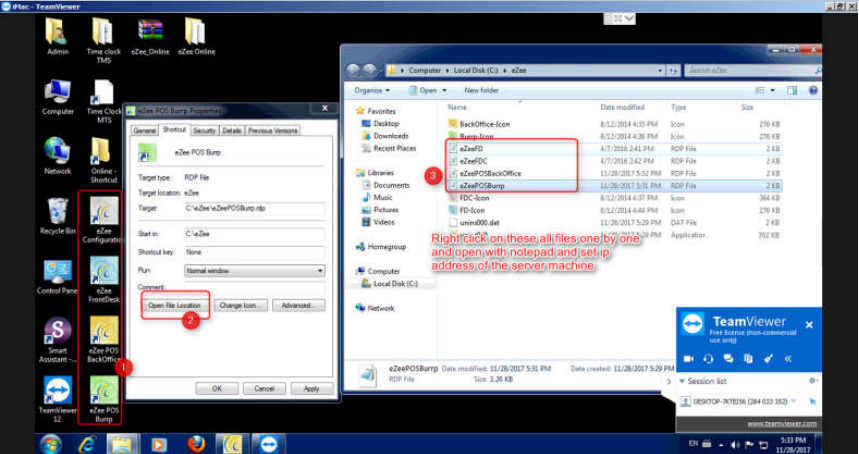Open Windows Explorer from taskbar
Viewport: 859px width, 454px height.
point(122,444)
